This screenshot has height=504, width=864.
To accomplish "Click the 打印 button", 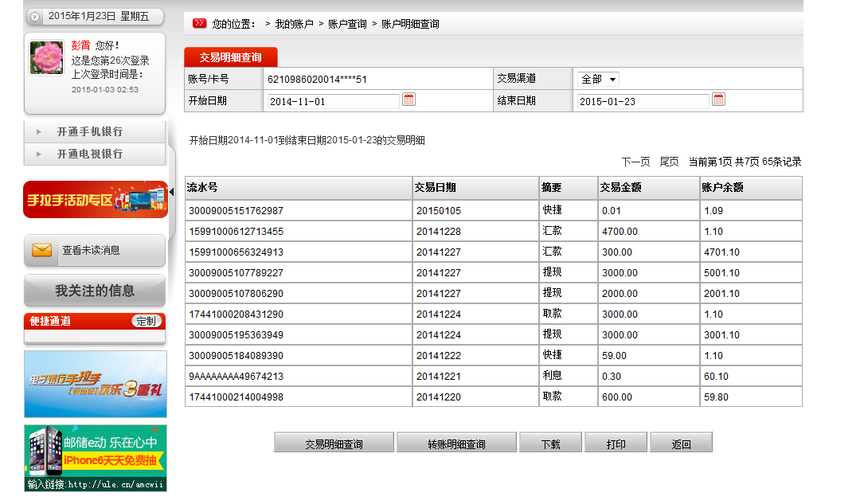I will click(x=616, y=443).
